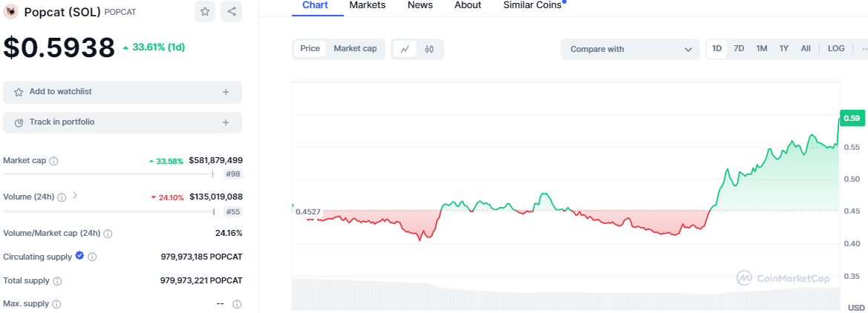Click the 979,973,185 POPCAT circulating supply
Viewport: 868px width, 313px height.
pos(201,257)
